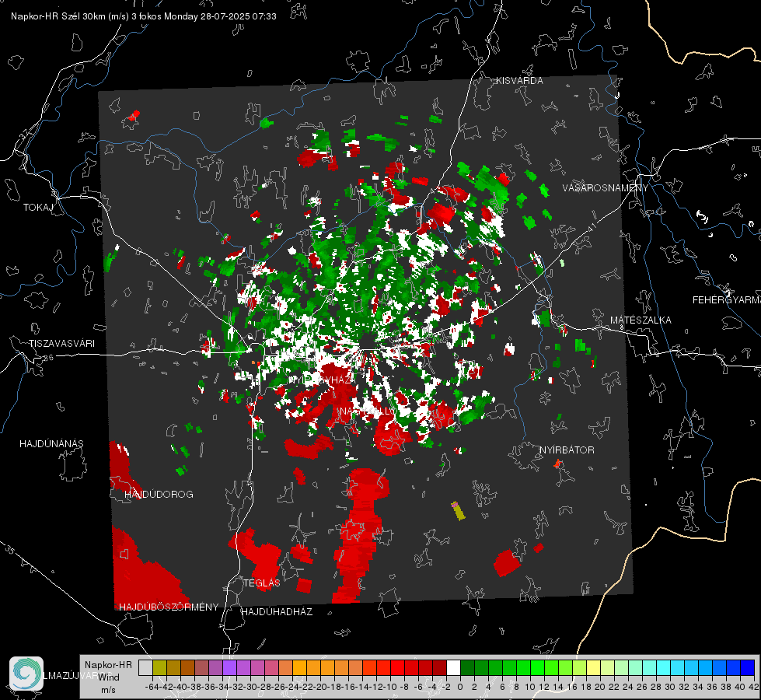The width and height of the screenshot is (761, 700).
Task: Click the road number 36 near Tiszavasvári
Action: 48,358
